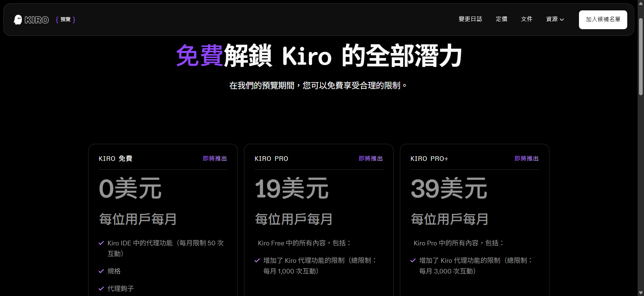The image size is (644, 296).
Task: Click the KIRO wordmark text
Action: [x=37, y=20]
